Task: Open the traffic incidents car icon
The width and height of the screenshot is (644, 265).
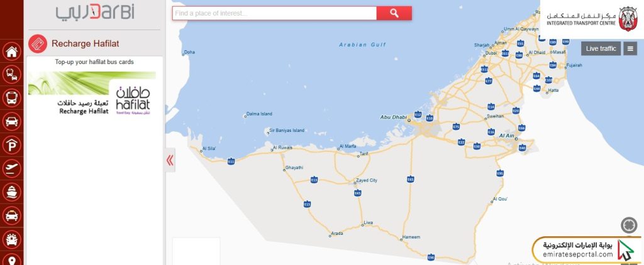Action: pyautogui.click(x=11, y=239)
